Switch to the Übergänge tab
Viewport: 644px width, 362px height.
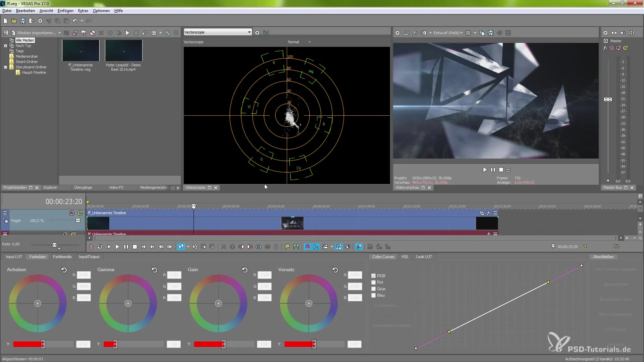coord(83,187)
